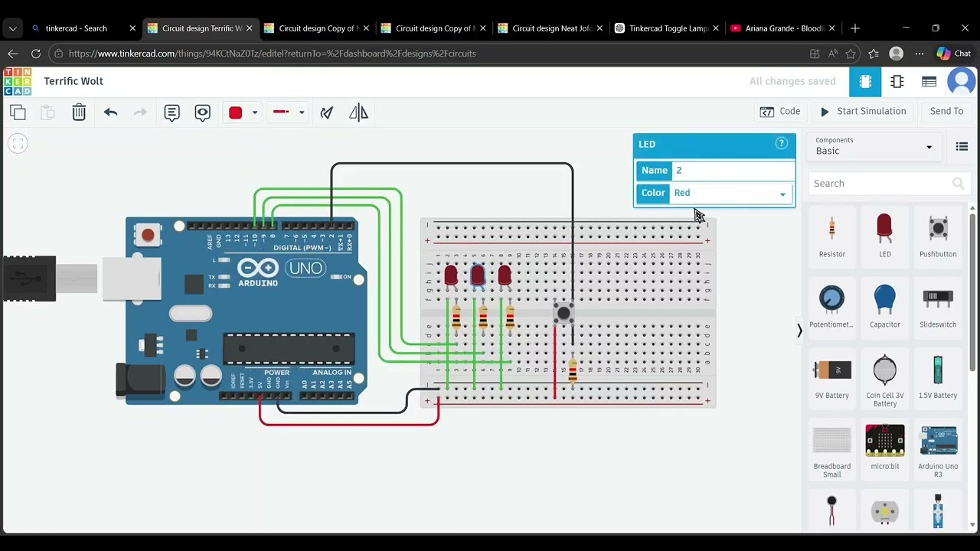Select the Resistor component
The width and height of the screenshot is (980, 551).
point(832,236)
